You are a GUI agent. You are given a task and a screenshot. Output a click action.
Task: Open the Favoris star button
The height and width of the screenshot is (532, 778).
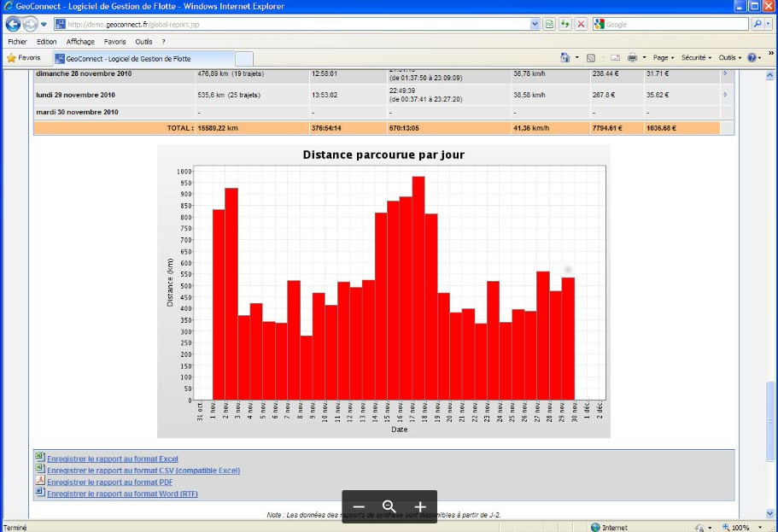click(24, 57)
